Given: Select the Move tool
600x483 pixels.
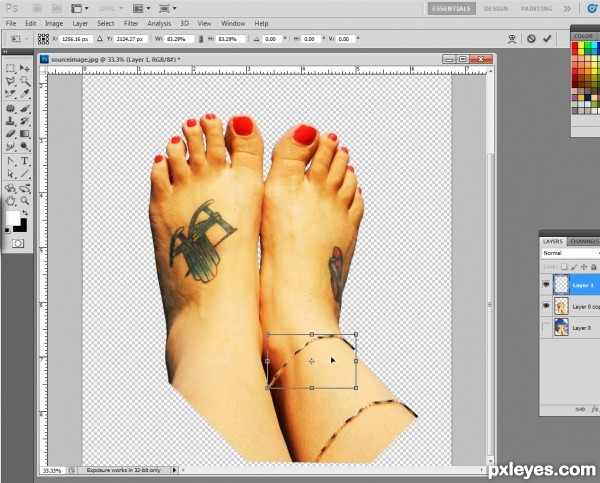Looking at the screenshot, I should click(x=25, y=69).
